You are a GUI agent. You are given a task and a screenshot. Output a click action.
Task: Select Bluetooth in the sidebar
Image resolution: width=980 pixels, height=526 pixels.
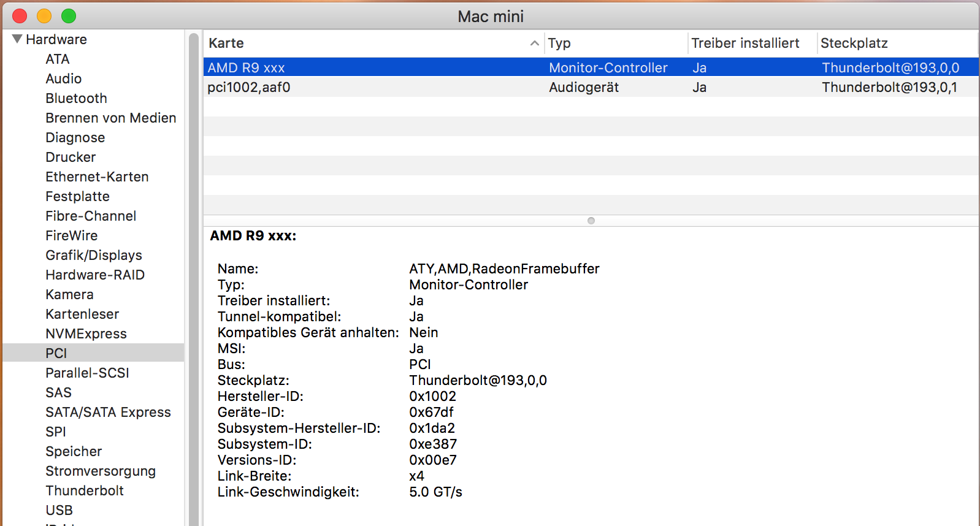click(76, 98)
